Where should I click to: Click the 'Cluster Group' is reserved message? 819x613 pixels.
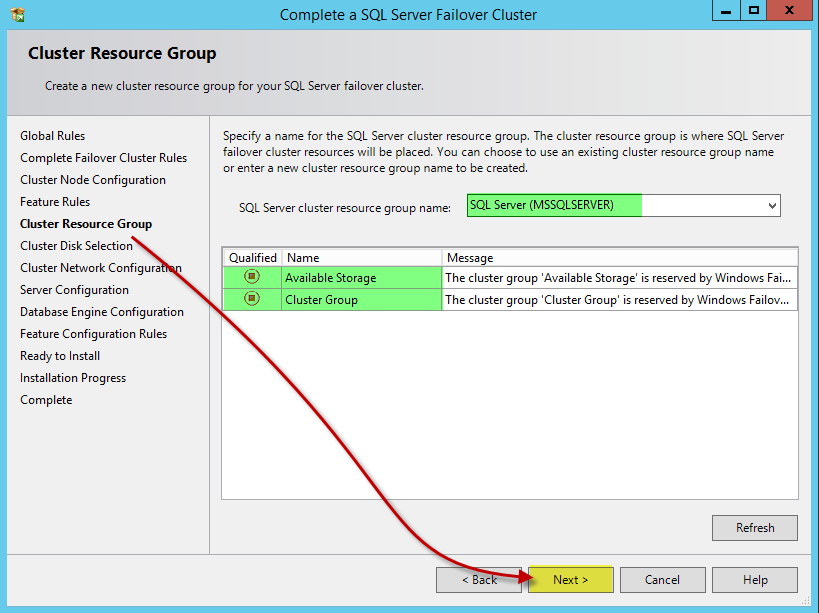click(x=619, y=300)
